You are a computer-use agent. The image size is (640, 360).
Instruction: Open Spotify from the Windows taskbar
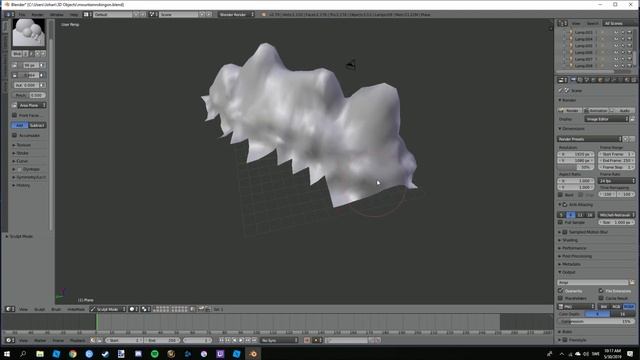155,353
